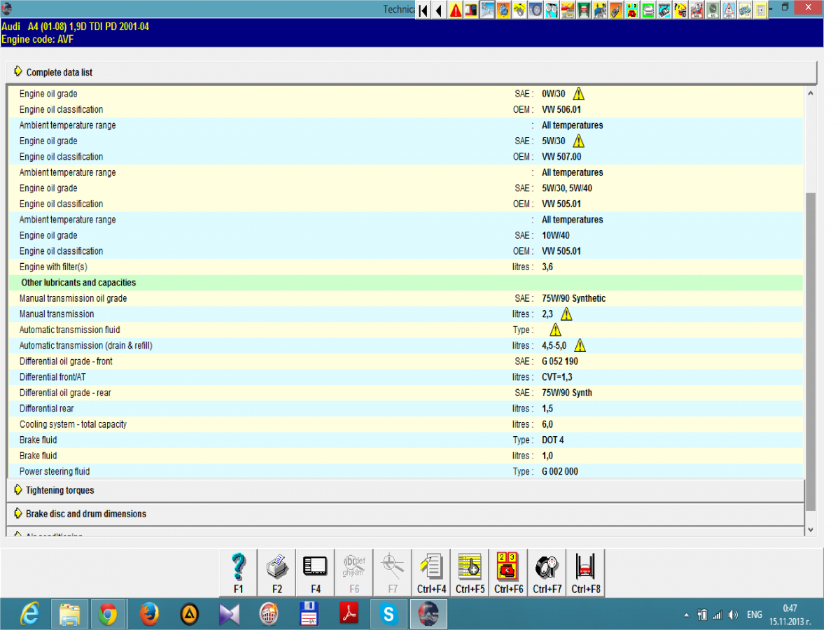Open File Explorer from the taskbar
Screen dimensions: 840x630
pyautogui.click(x=69, y=615)
